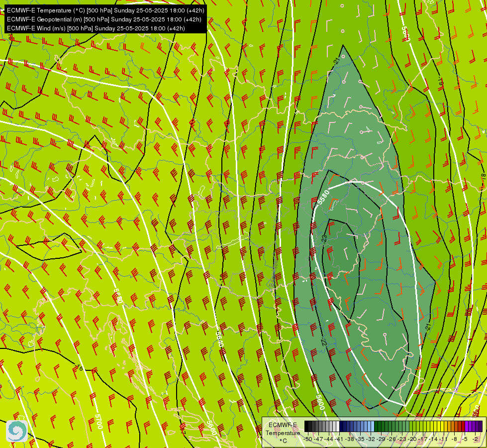
Task: Click the -14 tick label in the legend
Action: 433,439
